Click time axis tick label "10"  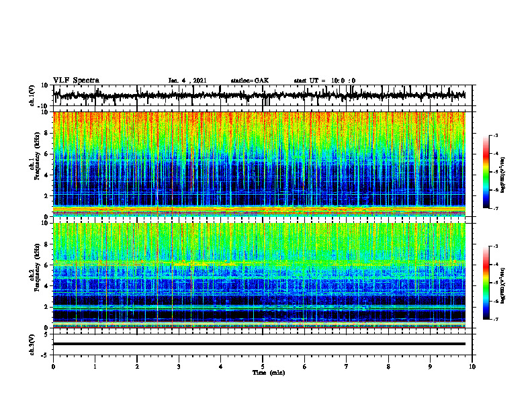point(472,367)
